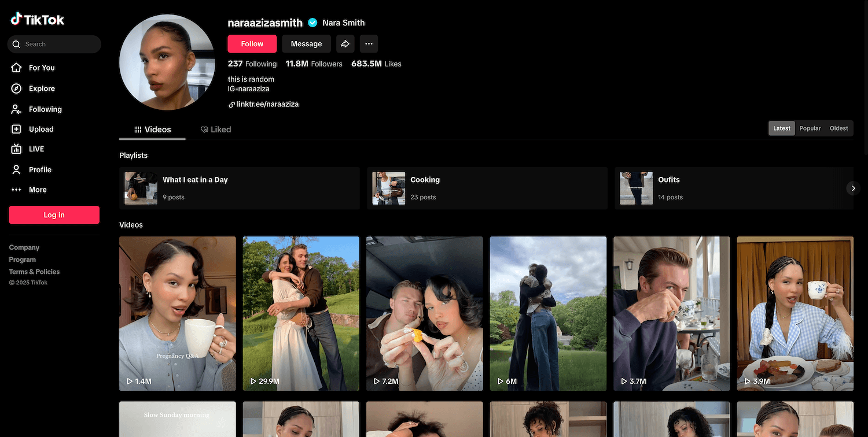The height and width of the screenshot is (437, 868).
Task: Click the share arrow icon
Action: coord(345,44)
